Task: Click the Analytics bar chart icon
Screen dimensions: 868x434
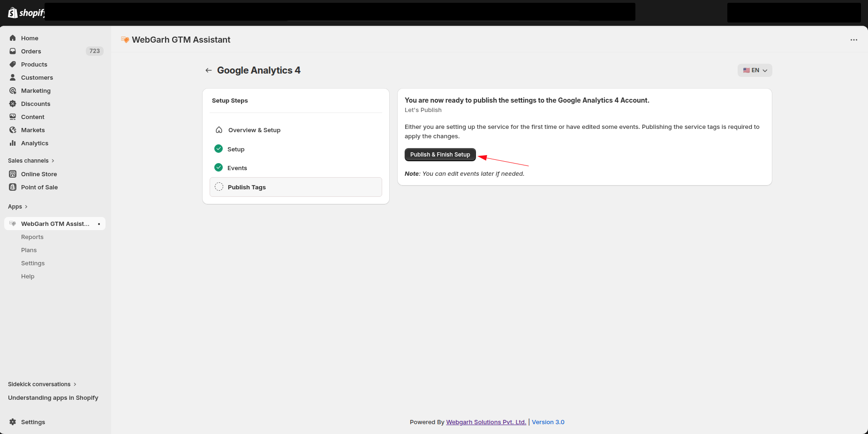Action: pos(13,143)
